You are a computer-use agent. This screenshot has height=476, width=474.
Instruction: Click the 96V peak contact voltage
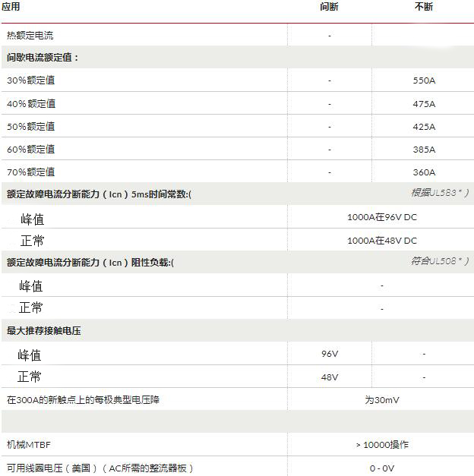point(329,355)
